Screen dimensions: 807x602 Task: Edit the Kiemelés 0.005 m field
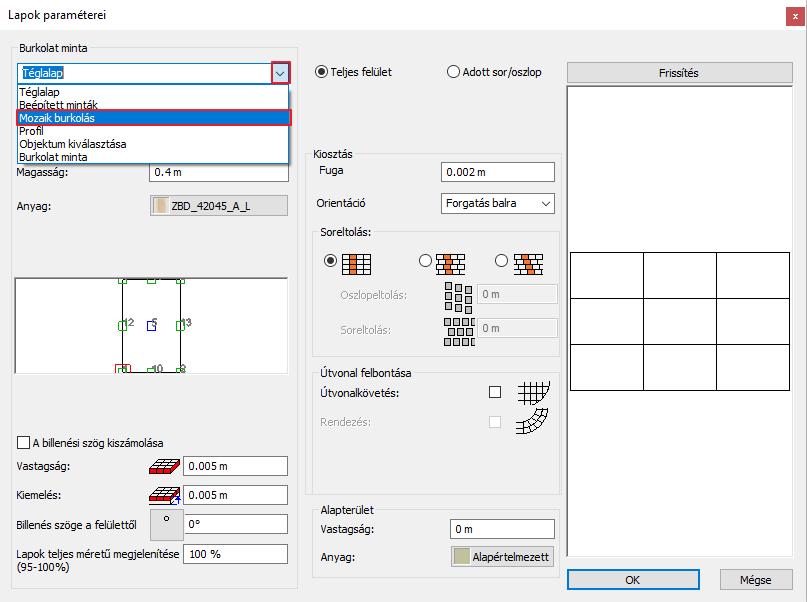tap(235, 495)
